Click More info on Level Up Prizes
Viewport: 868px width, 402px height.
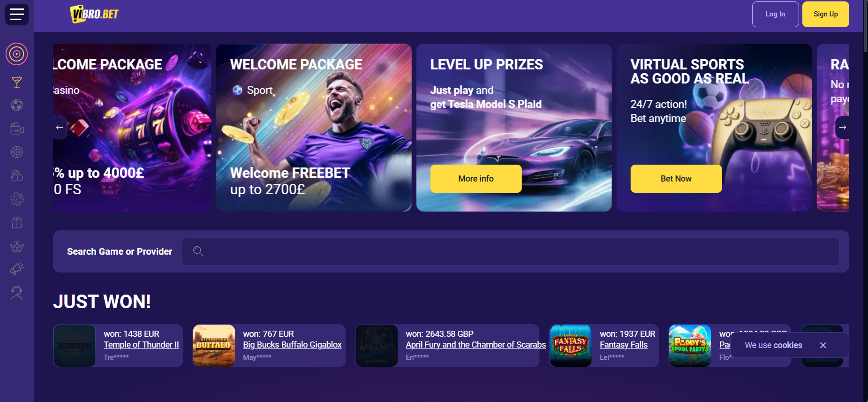pyautogui.click(x=476, y=179)
